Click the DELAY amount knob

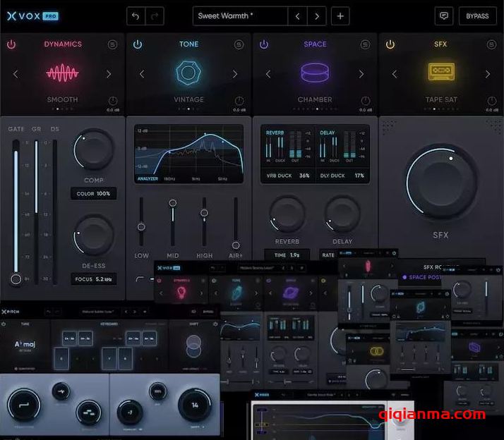pyautogui.click(x=342, y=214)
